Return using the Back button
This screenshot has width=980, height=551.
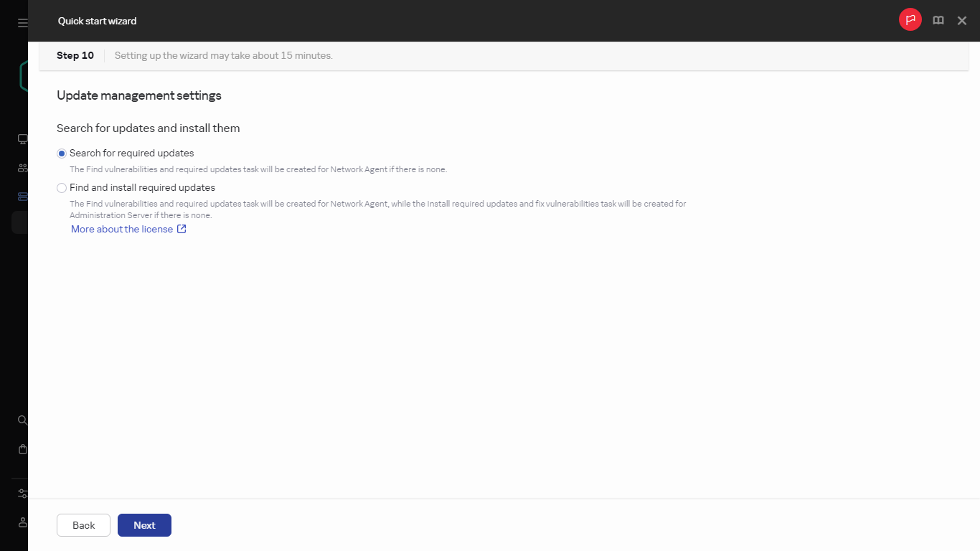coord(83,524)
